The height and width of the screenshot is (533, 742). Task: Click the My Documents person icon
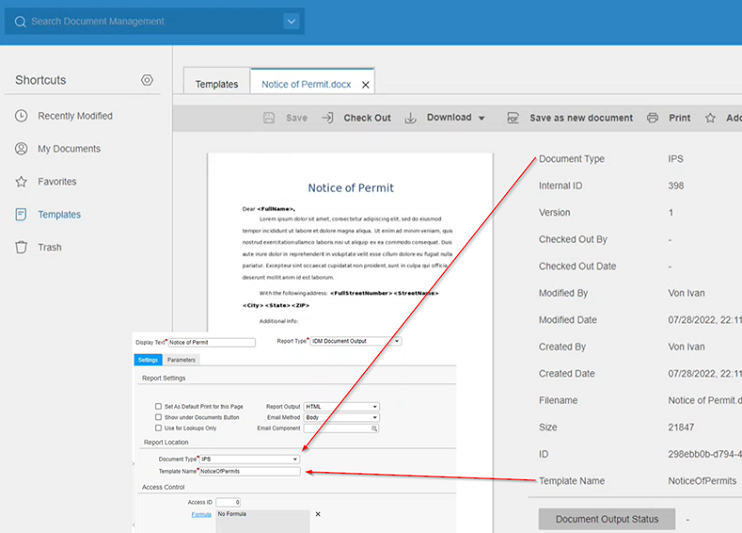21,149
